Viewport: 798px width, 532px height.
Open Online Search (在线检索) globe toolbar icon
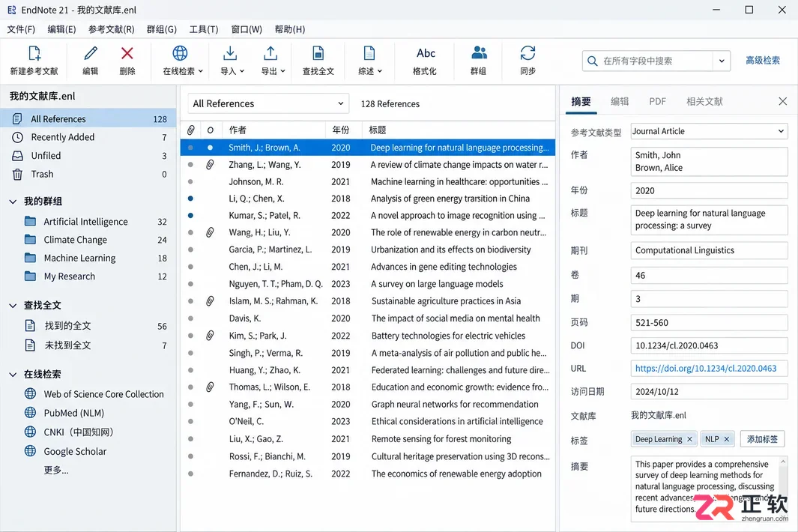180,53
